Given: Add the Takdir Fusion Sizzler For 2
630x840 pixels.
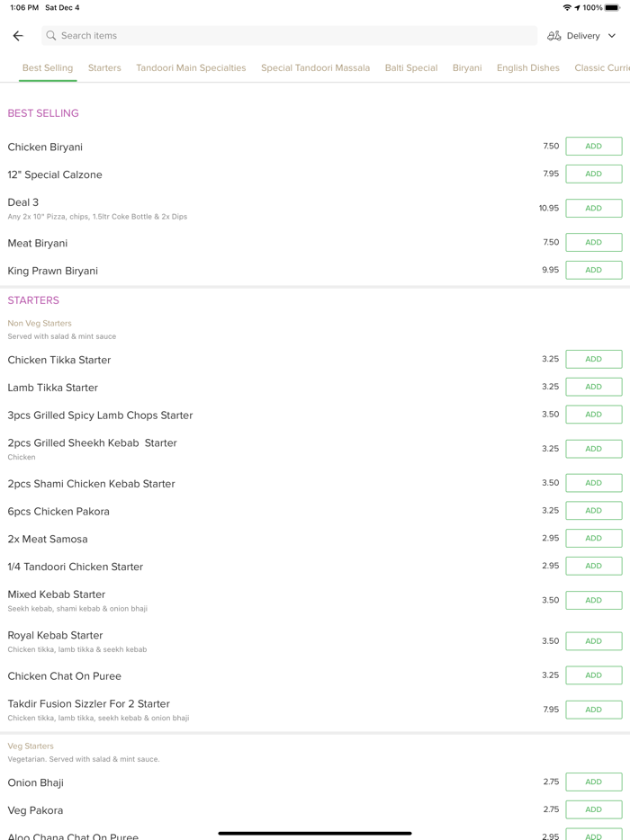Looking at the screenshot, I should (593, 710).
